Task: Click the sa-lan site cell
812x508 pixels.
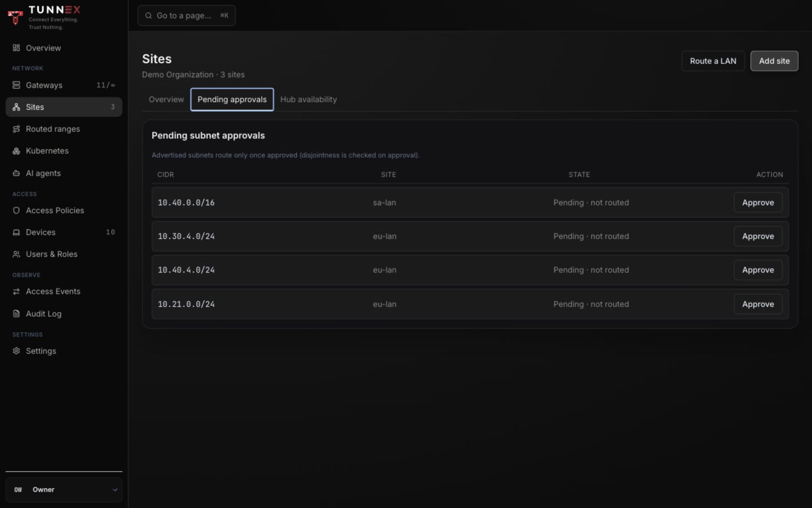Action: [x=385, y=203]
